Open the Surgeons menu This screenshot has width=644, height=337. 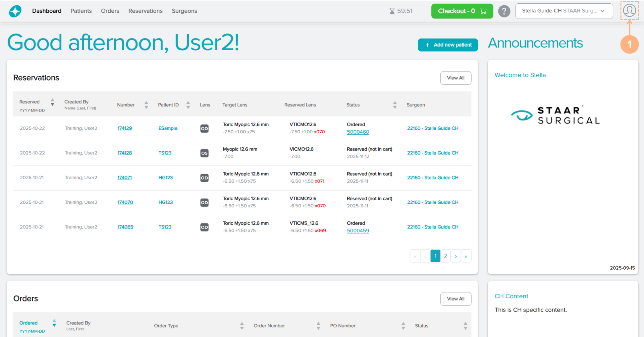[x=184, y=11]
